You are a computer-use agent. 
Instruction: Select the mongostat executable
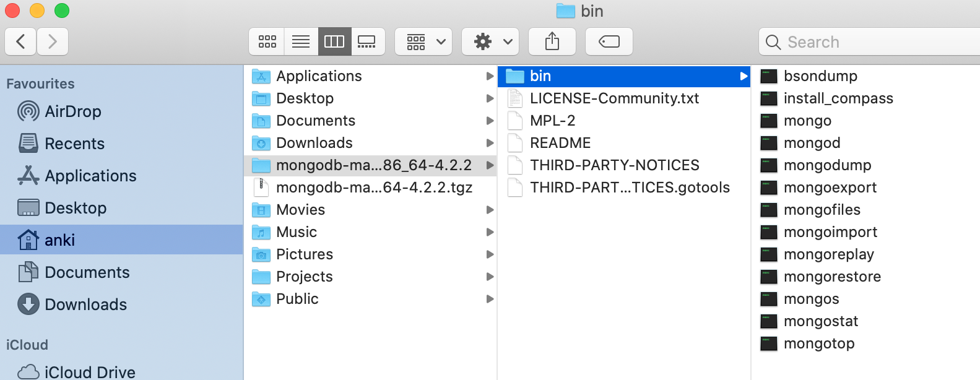(866, 321)
